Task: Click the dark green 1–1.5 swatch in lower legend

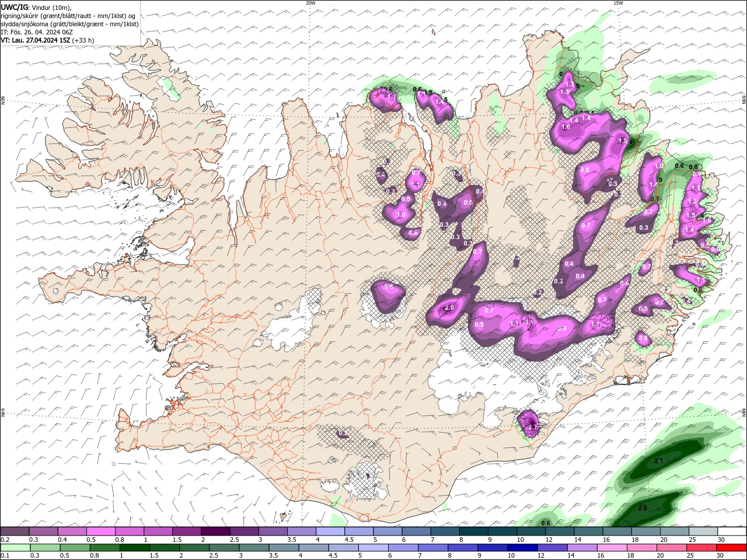Action: [x=134, y=548]
